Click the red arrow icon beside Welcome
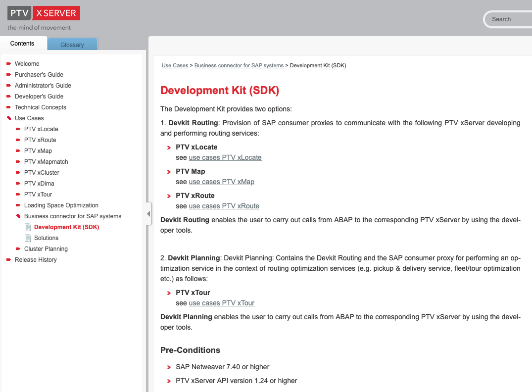The height and width of the screenshot is (392, 532). (9, 64)
